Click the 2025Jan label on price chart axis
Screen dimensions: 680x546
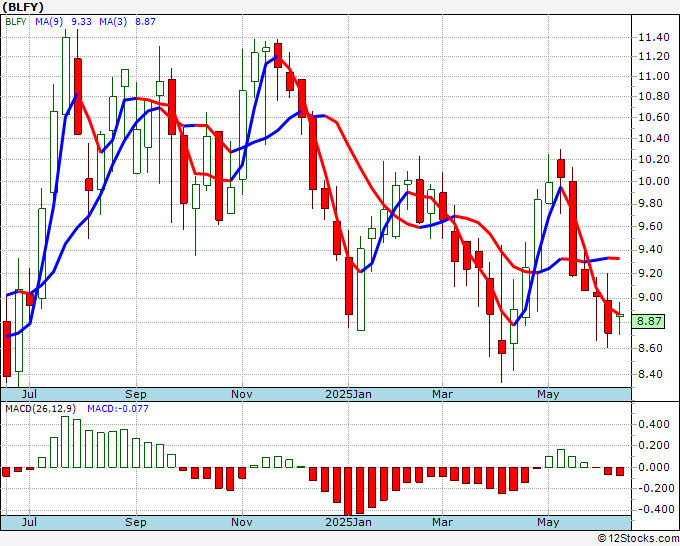click(348, 394)
